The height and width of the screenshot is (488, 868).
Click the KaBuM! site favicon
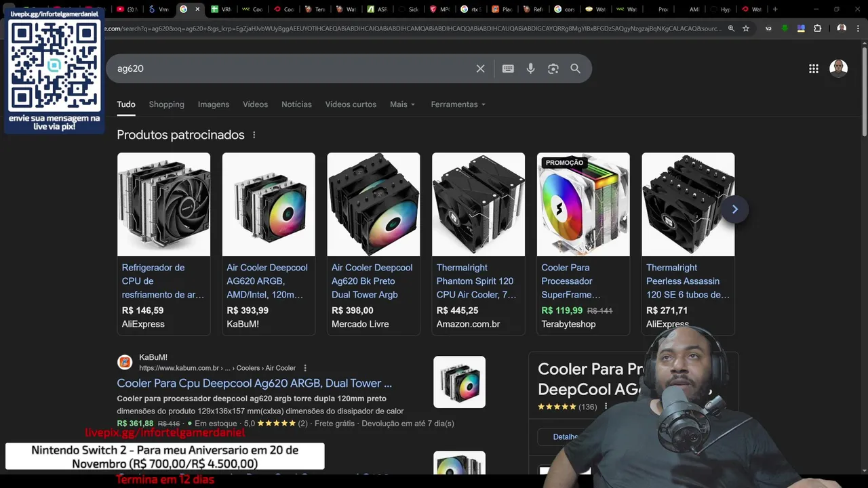point(125,362)
